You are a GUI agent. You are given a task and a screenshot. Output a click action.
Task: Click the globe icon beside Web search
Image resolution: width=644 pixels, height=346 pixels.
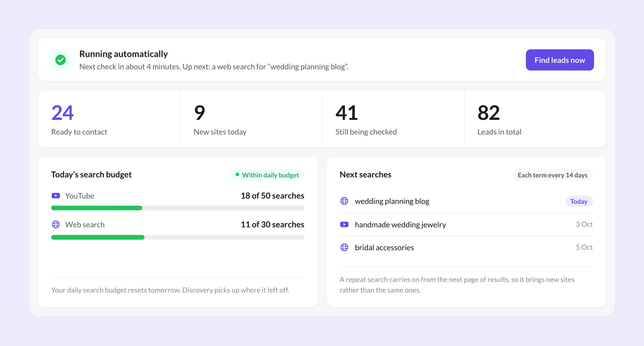[x=56, y=224]
